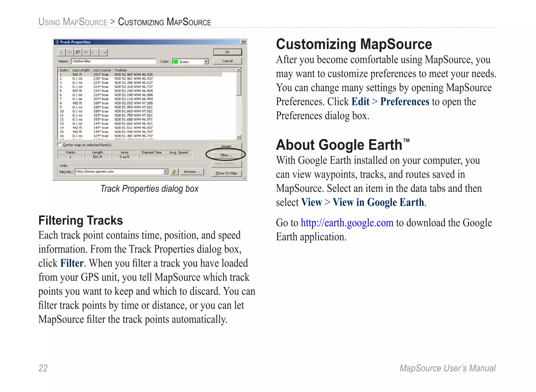The image size is (536, 392).
Task: Click the Copy icon in Track Properties toolbar
Action: (69, 52)
